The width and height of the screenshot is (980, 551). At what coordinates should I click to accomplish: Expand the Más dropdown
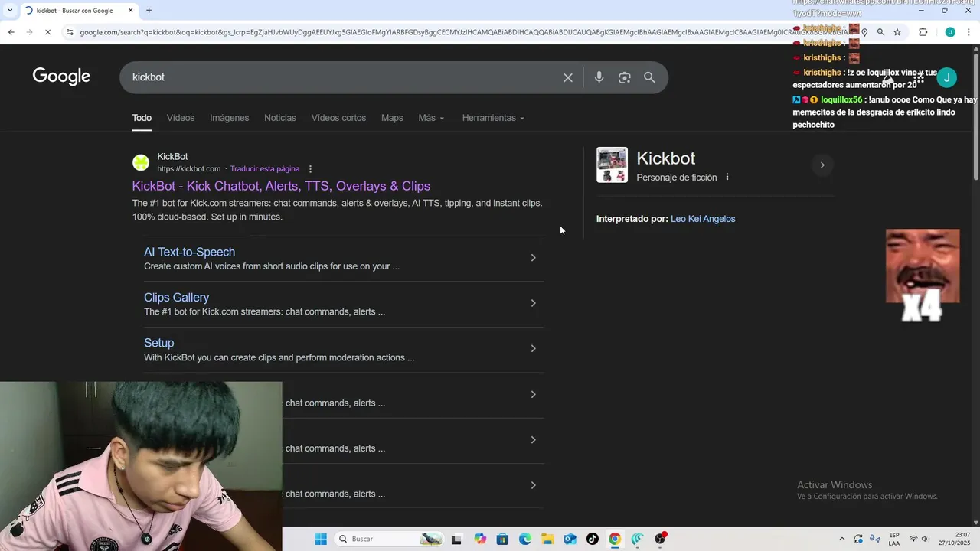click(431, 118)
